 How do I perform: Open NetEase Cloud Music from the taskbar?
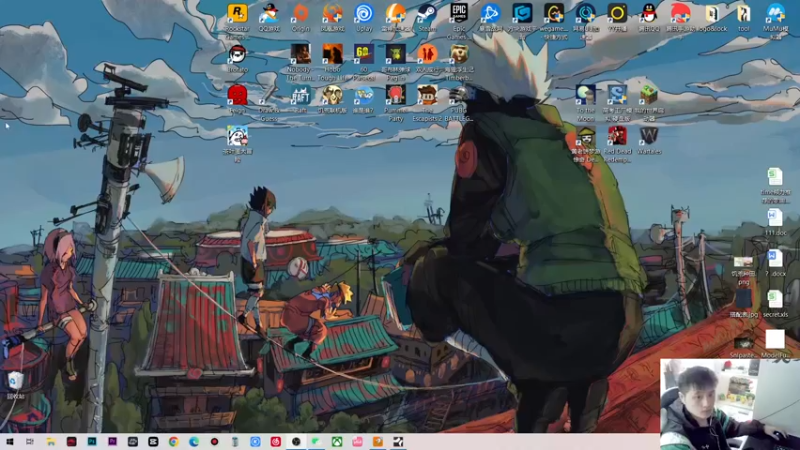276,442
